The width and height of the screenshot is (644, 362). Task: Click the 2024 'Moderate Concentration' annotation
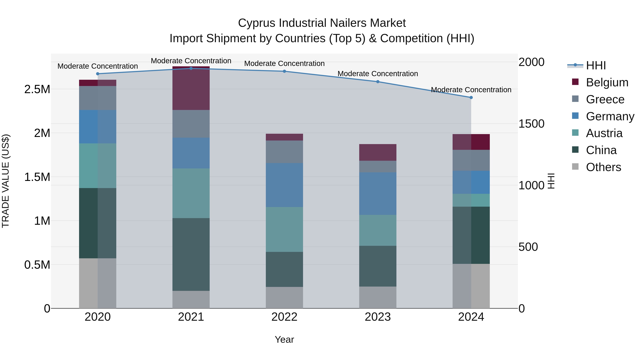click(x=471, y=90)
